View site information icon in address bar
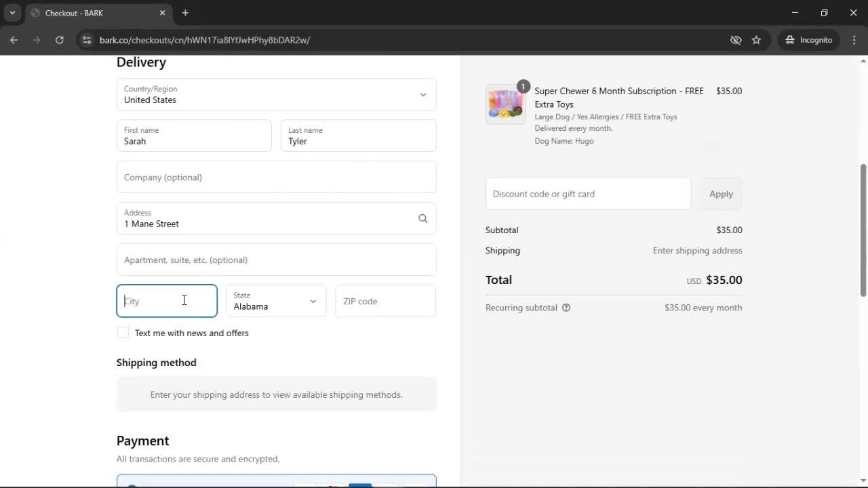 pyautogui.click(x=86, y=40)
